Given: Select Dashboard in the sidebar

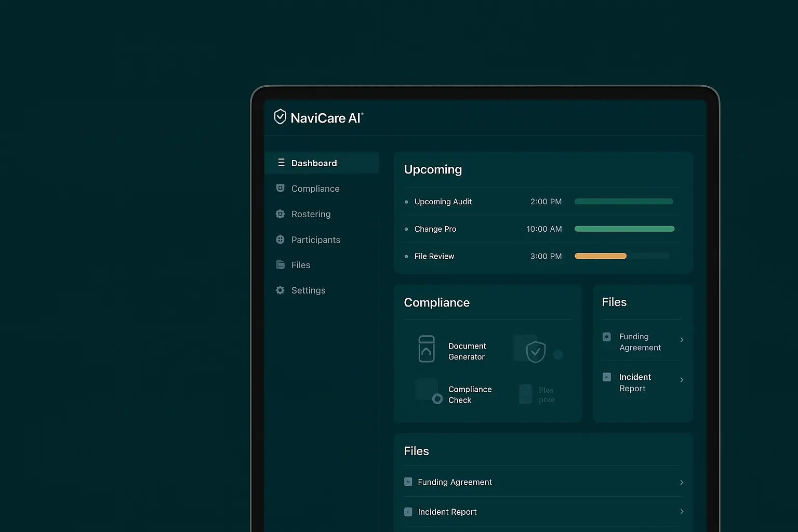Looking at the screenshot, I should pyautogui.click(x=314, y=163).
